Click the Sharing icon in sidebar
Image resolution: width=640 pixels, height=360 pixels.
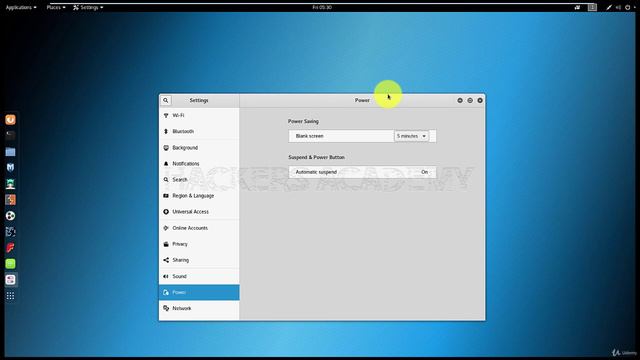166,260
